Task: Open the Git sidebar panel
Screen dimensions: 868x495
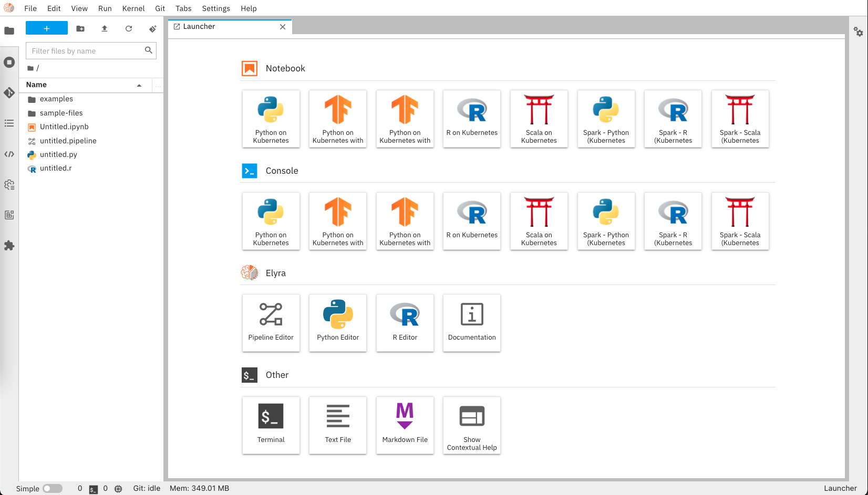Action: pos(9,93)
